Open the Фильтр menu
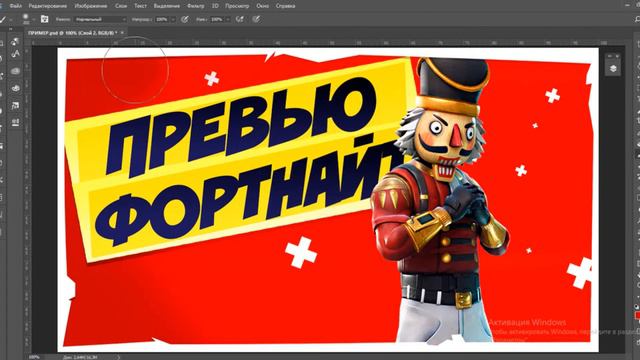Image resolution: width=640 pixels, height=360 pixels. click(x=196, y=6)
